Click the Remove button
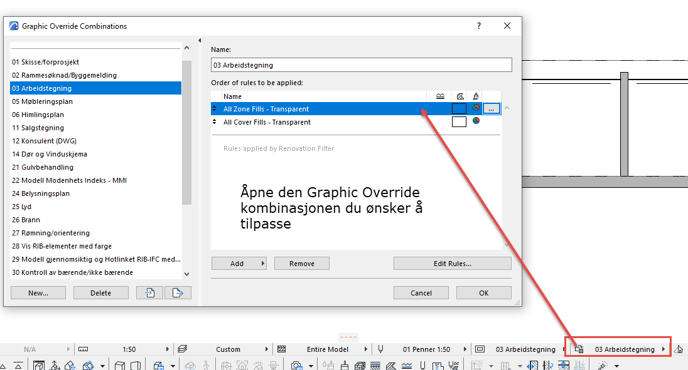688x370 pixels. click(x=302, y=263)
